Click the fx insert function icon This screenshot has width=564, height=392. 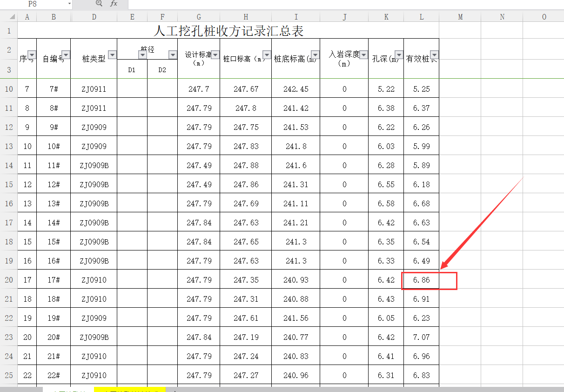[114, 4]
